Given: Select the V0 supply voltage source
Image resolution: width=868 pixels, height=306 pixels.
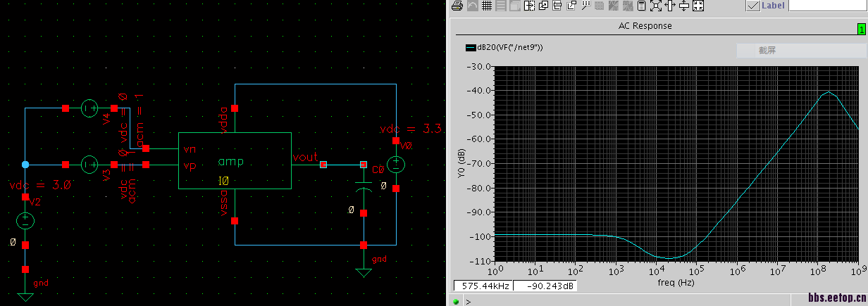Looking at the screenshot, I should (x=396, y=165).
